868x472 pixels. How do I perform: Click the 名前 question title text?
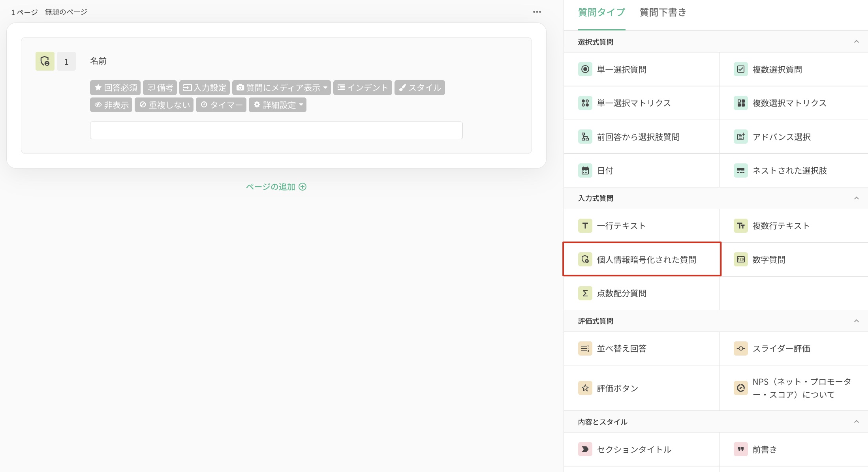(98, 61)
